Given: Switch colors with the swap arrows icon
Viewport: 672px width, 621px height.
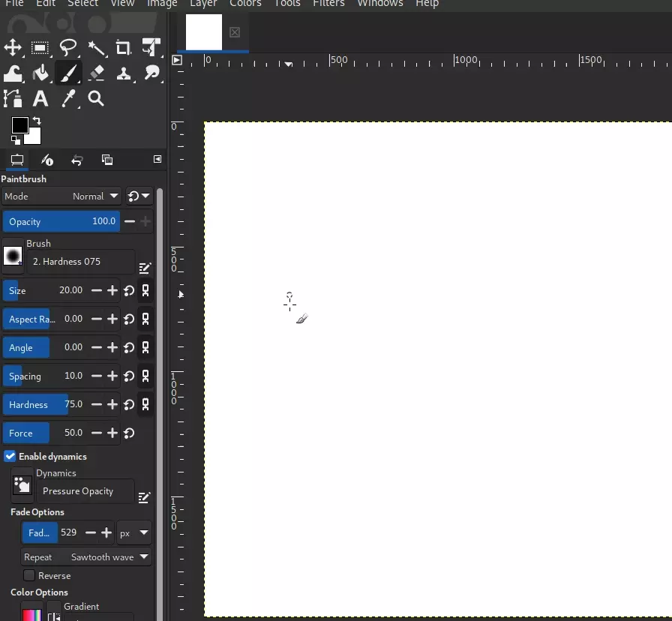Looking at the screenshot, I should pos(35,119).
